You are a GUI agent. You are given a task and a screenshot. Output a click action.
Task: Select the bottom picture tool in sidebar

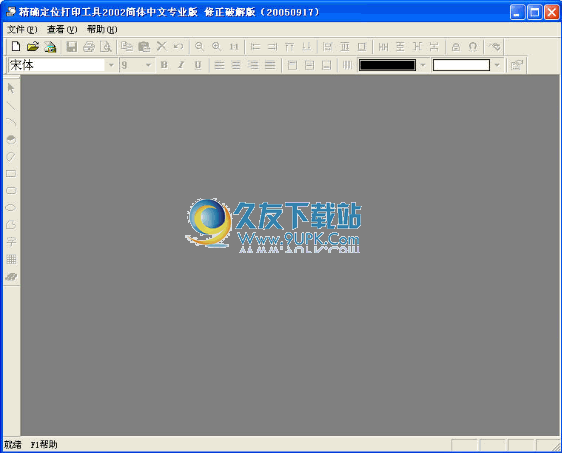point(11,277)
